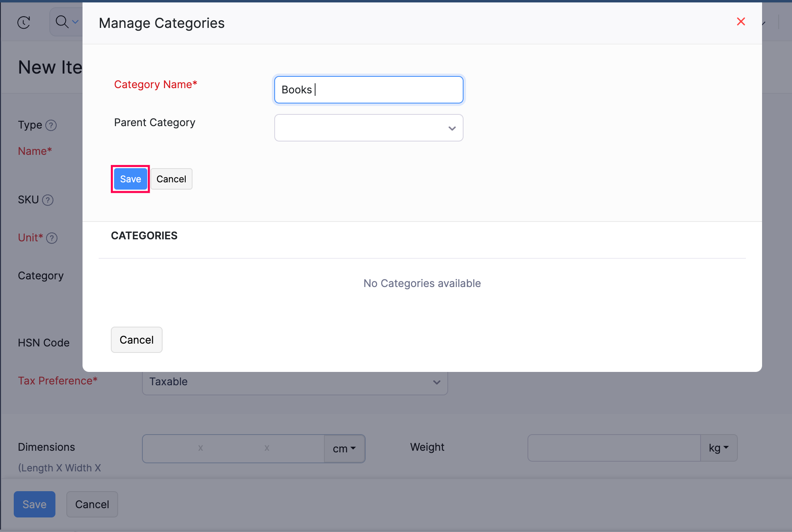
Task: Cancel next to the blue Save button
Action: click(171, 179)
